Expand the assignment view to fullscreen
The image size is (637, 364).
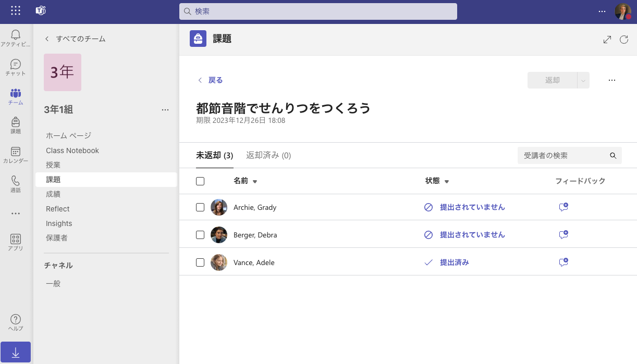[x=607, y=39]
